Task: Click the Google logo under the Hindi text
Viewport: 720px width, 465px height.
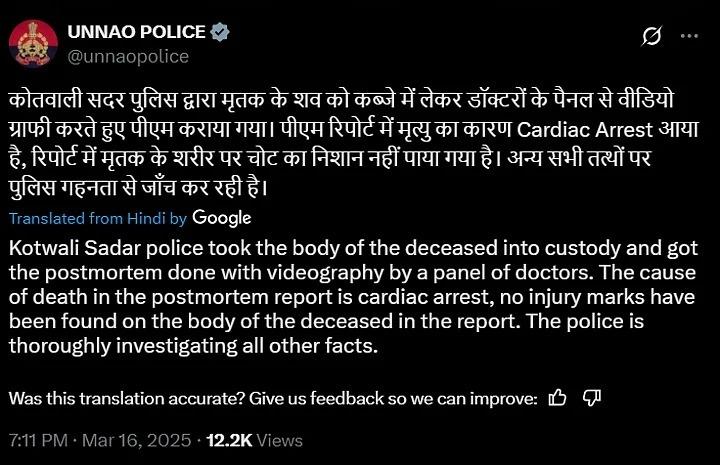Action: 221,217
